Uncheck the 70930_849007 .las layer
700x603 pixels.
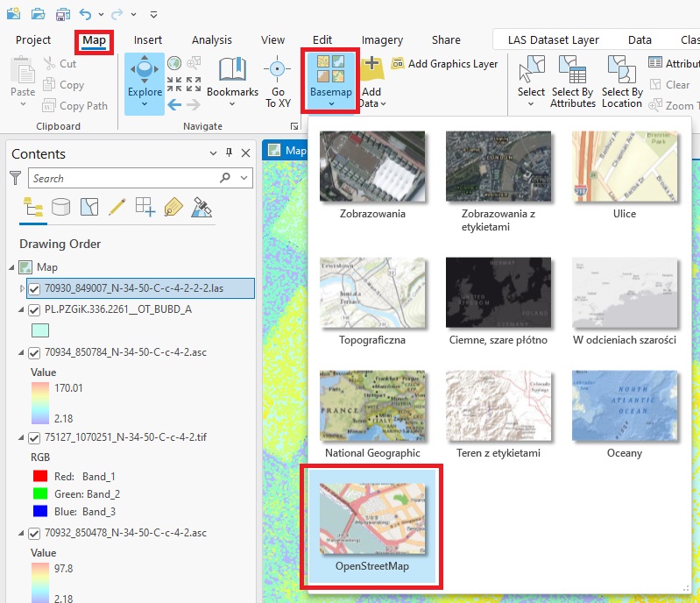[x=35, y=288]
